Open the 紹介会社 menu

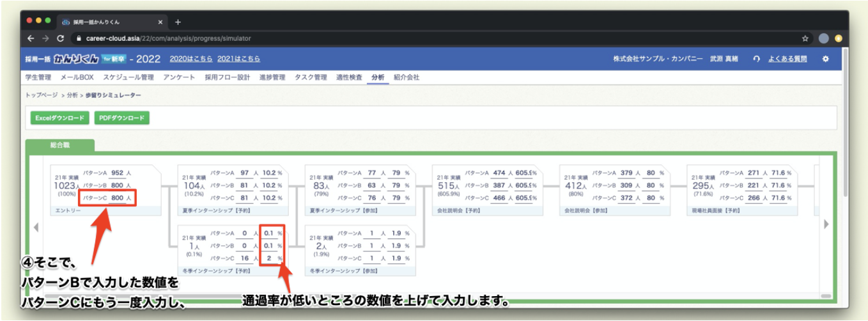[407, 77]
